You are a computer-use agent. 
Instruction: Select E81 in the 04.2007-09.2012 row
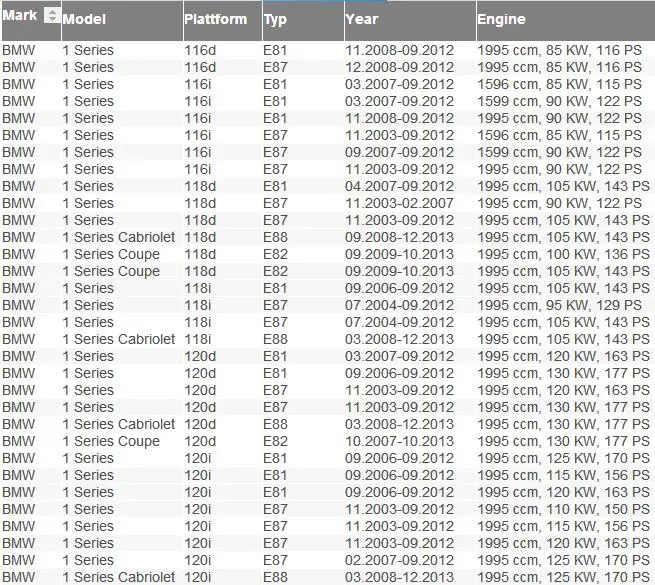(275, 186)
